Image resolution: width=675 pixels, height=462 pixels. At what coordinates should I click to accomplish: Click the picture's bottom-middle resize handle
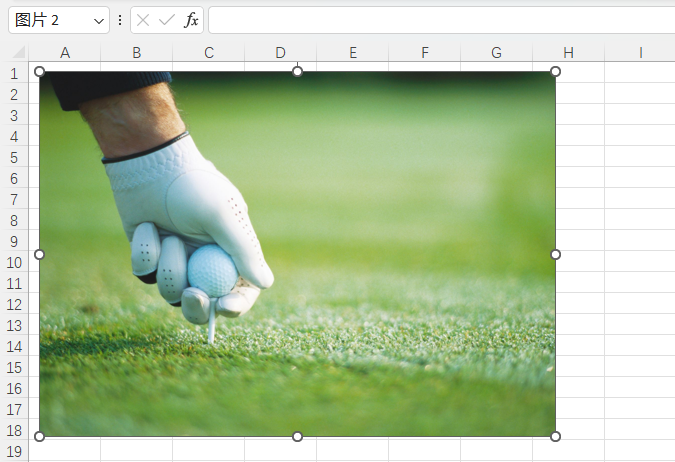coord(297,437)
